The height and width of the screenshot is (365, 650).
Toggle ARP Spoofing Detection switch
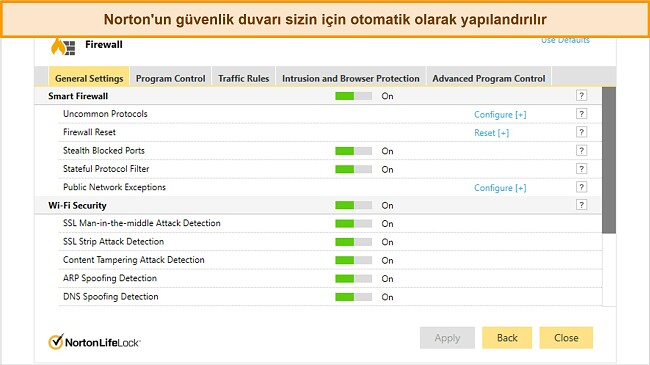(x=353, y=279)
